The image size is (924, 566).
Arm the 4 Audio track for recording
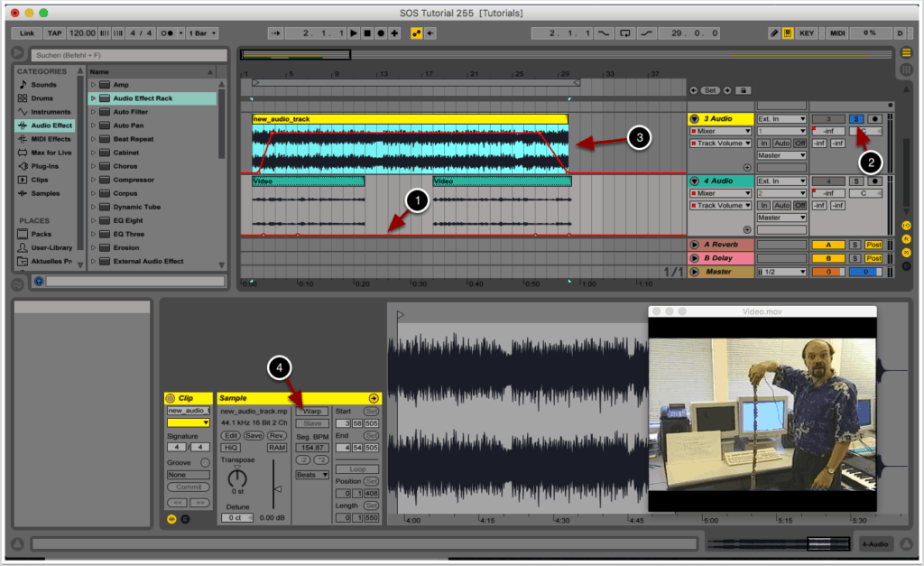click(874, 181)
